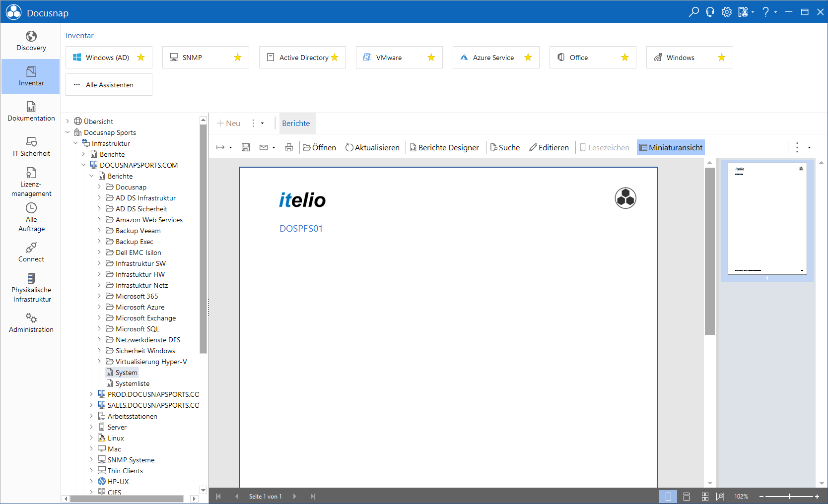Viewport: 828px width, 504px height.
Task: Open Physikalische Infrastruktur section
Action: click(31, 288)
